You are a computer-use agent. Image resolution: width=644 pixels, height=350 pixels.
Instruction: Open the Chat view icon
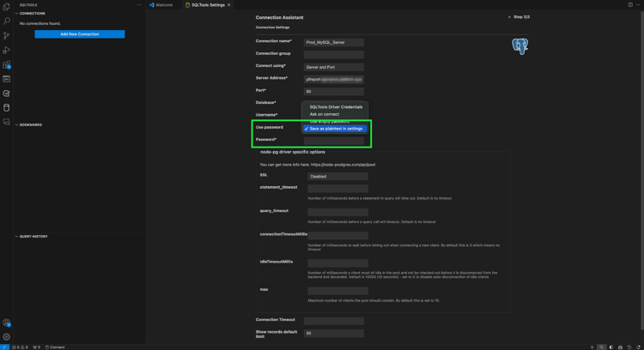6,122
